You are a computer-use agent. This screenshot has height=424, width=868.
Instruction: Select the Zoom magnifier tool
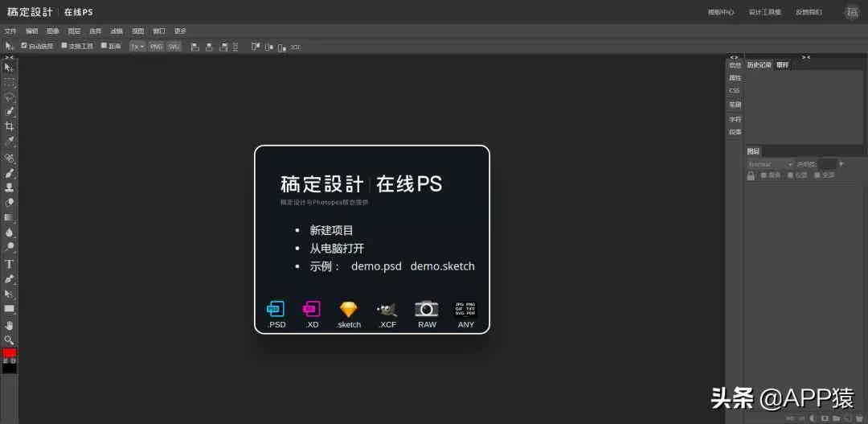point(9,340)
